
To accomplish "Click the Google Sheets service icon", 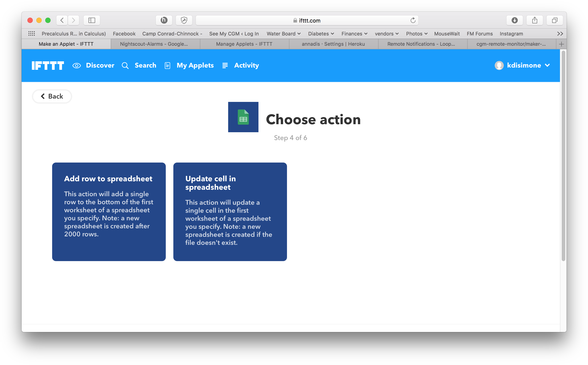I will pos(243,117).
